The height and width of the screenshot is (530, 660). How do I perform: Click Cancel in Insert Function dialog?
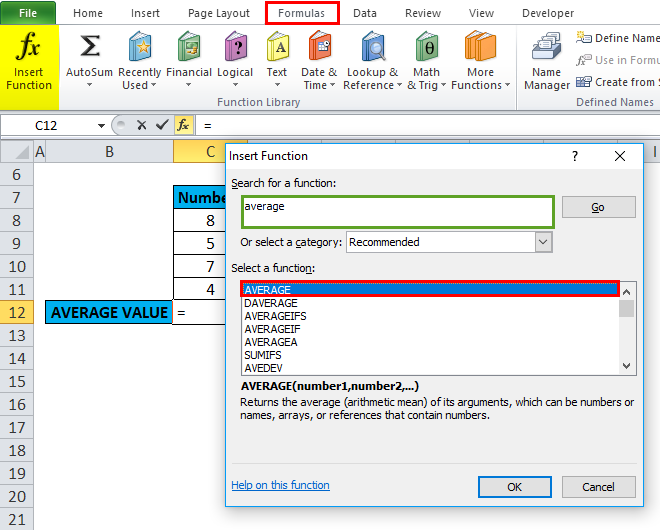click(x=599, y=487)
